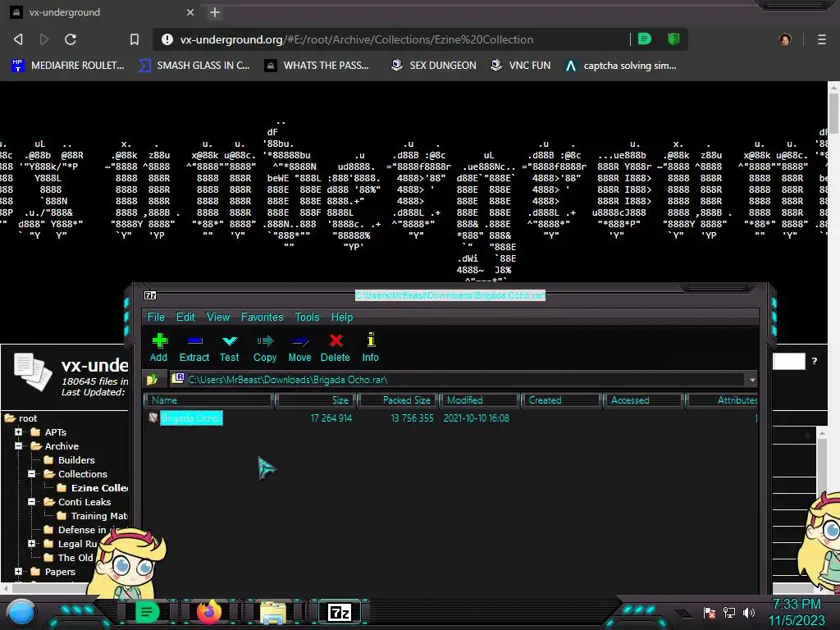The image size is (840, 630).
Task: Sort by the Accessed column header
Action: point(643,400)
